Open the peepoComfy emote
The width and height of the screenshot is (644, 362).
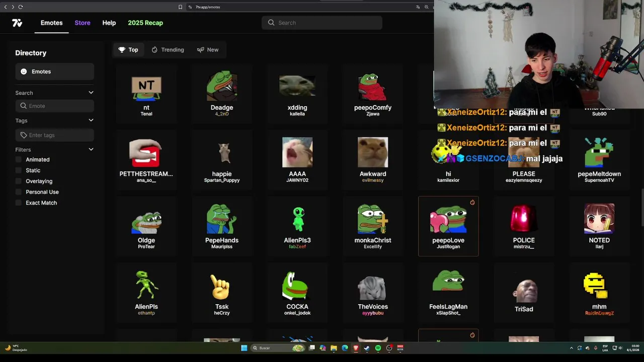click(373, 94)
